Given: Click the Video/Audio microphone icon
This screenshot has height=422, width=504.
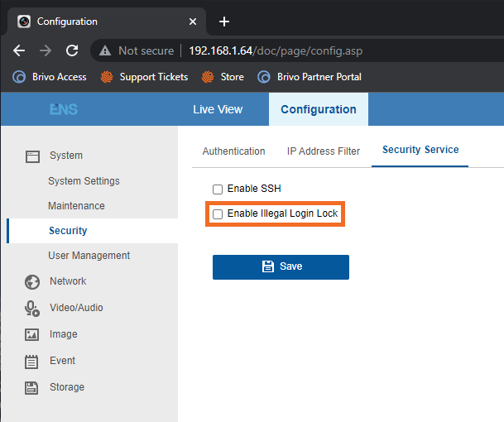Looking at the screenshot, I should 32,308.
